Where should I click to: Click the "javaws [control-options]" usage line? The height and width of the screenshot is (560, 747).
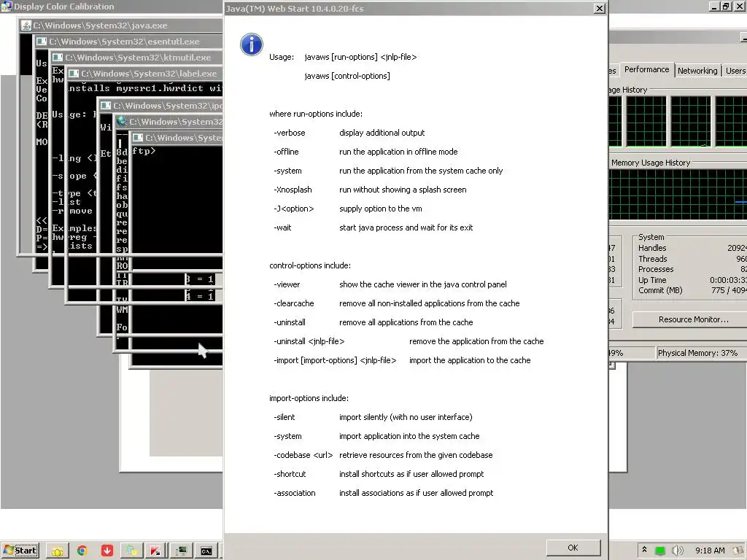347,76
